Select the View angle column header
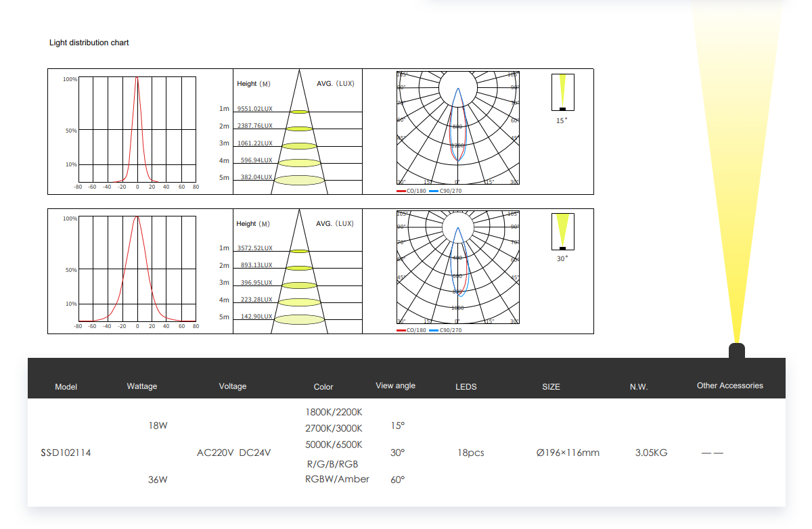The height and width of the screenshot is (529, 812). coord(395,386)
